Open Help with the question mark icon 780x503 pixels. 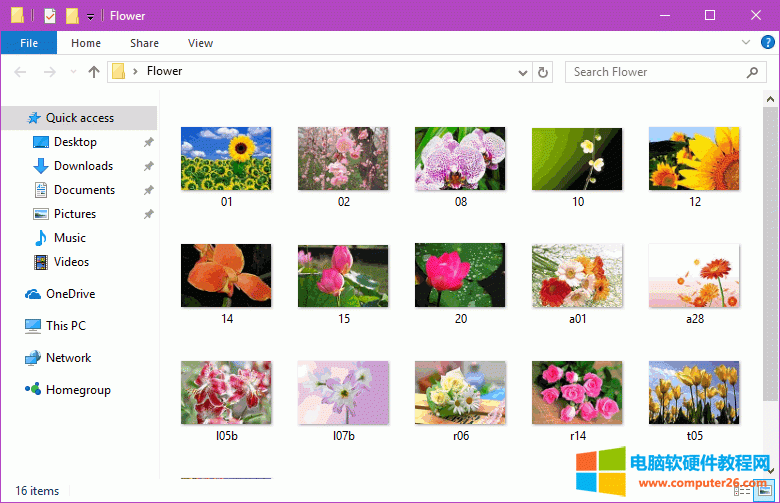(x=765, y=43)
